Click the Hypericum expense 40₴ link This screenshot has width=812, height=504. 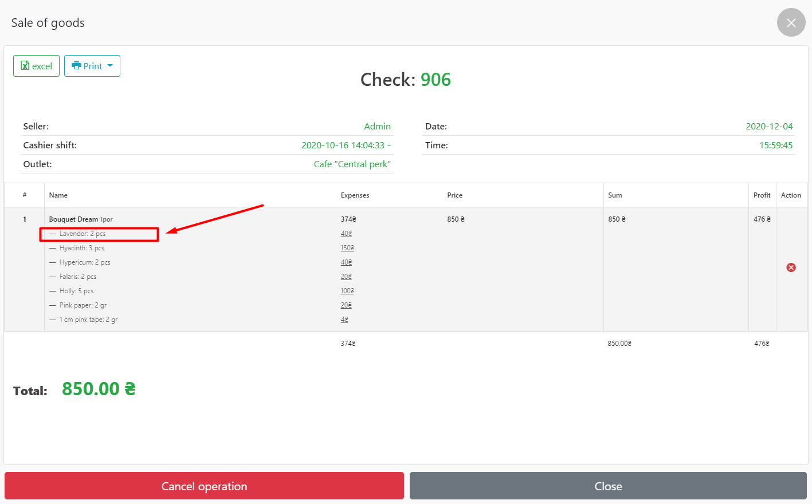[346, 262]
